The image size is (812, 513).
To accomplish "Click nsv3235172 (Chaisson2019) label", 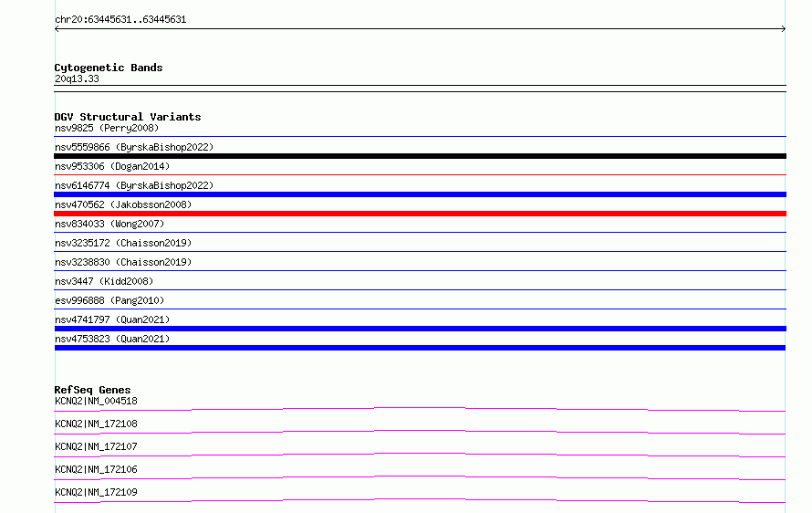I will pyautogui.click(x=123, y=243).
